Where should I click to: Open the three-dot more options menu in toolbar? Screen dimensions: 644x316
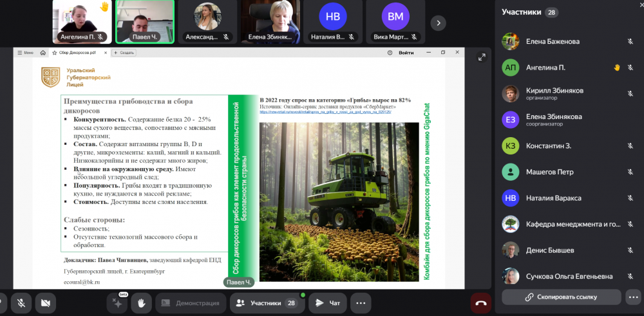pos(361,302)
